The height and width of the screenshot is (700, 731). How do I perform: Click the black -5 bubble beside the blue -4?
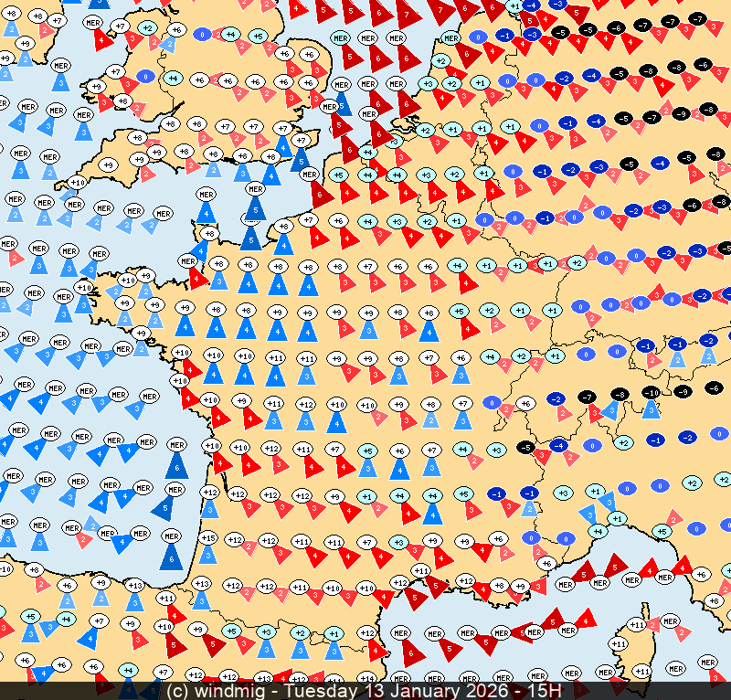pos(524,447)
